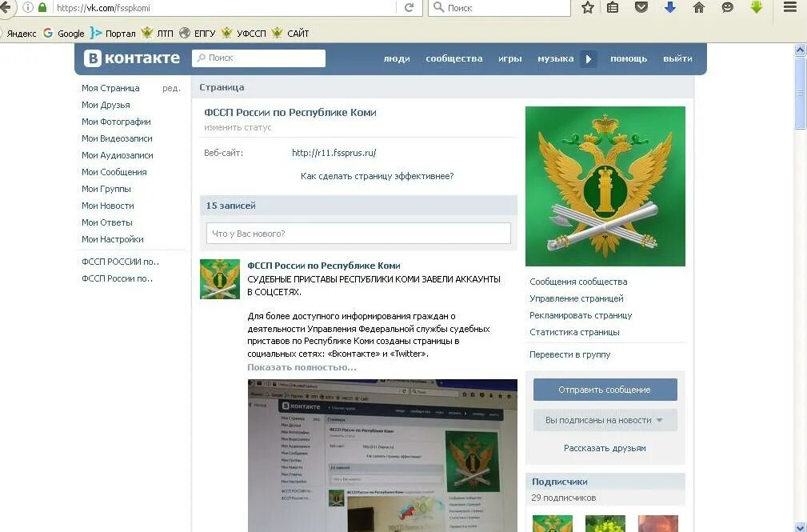Open Мои Аудиозаписи
The width and height of the screenshot is (807, 532).
click(x=117, y=155)
